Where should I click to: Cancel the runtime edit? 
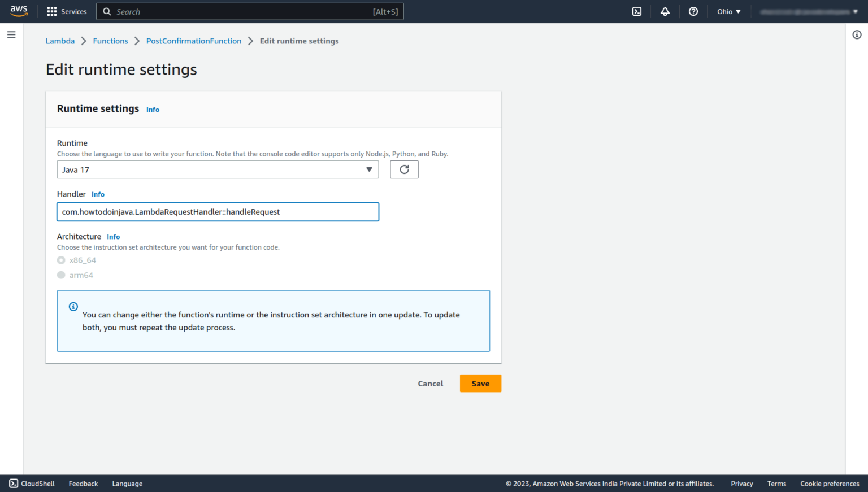pyautogui.click(x=430, y=383)
